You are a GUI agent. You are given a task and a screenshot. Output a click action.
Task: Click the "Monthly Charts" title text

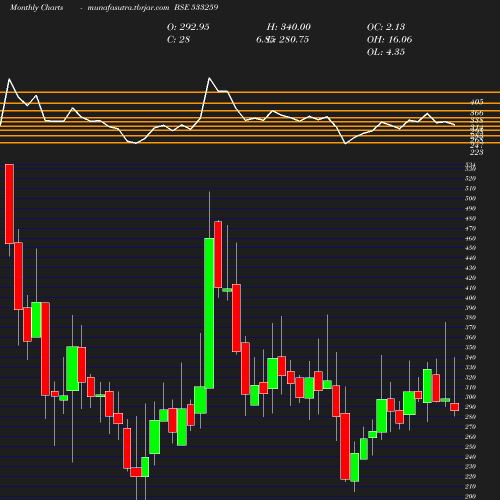point(36,7)
